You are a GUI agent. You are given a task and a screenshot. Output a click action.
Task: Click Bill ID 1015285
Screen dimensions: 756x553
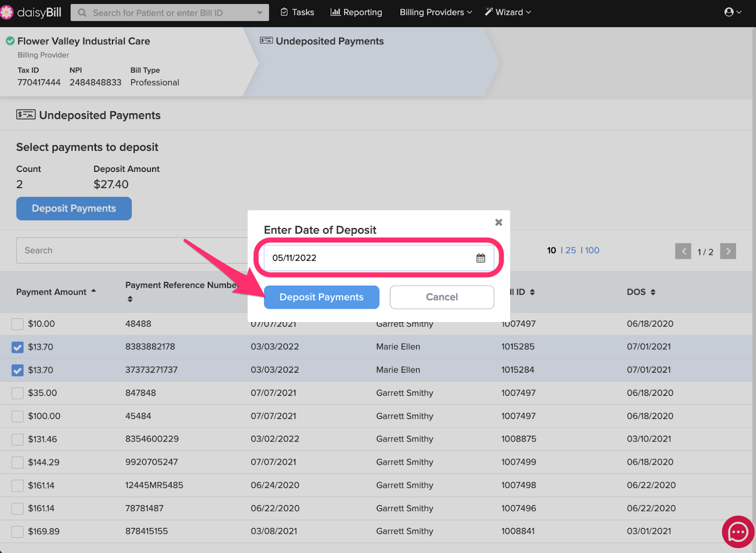[518, 347]
